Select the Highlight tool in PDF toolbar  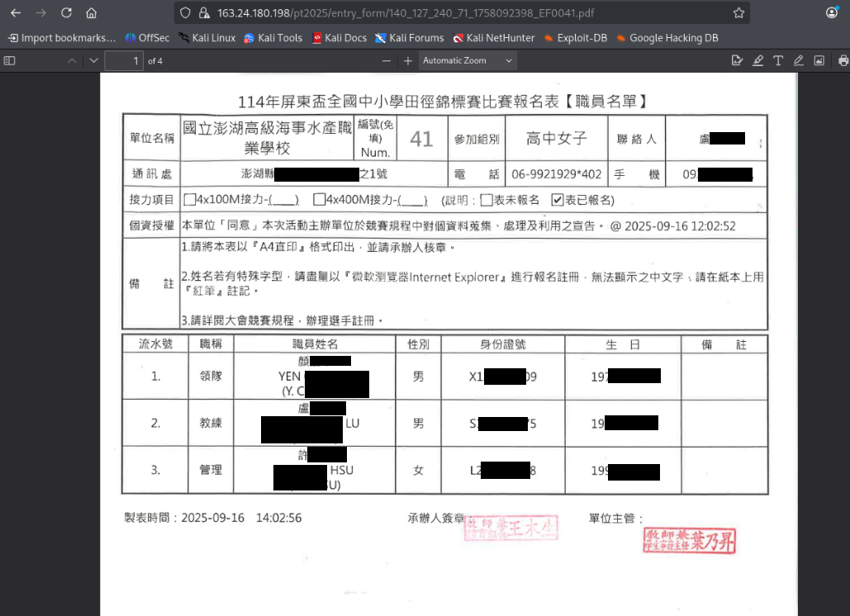757,60
